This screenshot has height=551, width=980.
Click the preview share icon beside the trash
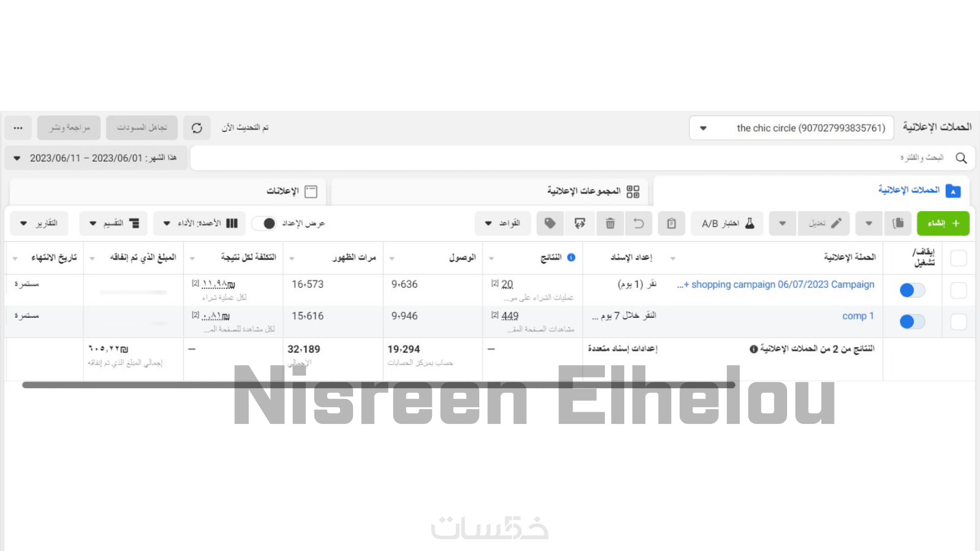tap(580, 223)
